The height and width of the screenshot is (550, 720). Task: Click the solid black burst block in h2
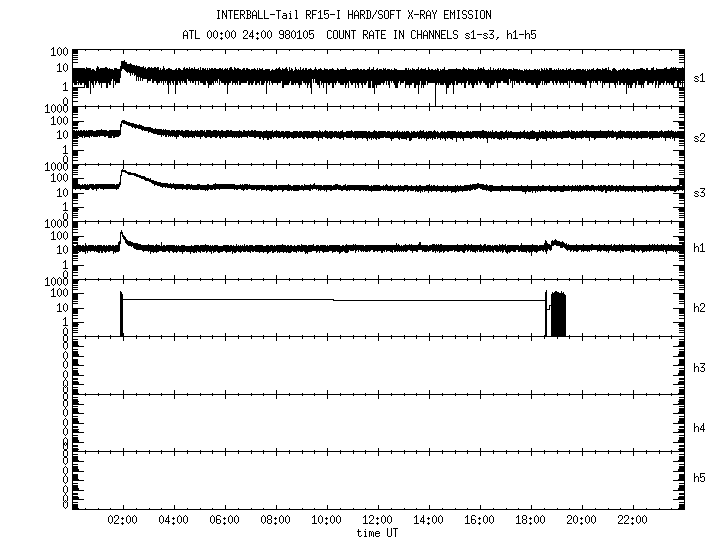(558, 314)
